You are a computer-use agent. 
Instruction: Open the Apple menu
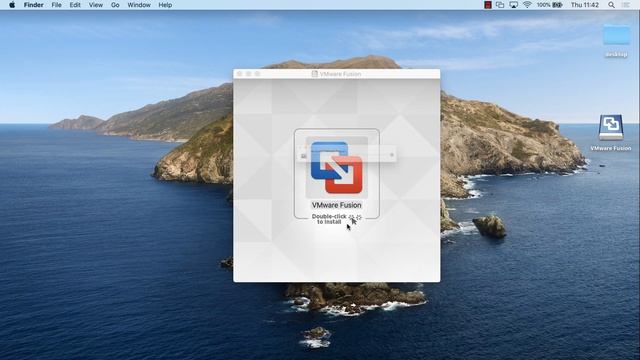coord(12,5)
